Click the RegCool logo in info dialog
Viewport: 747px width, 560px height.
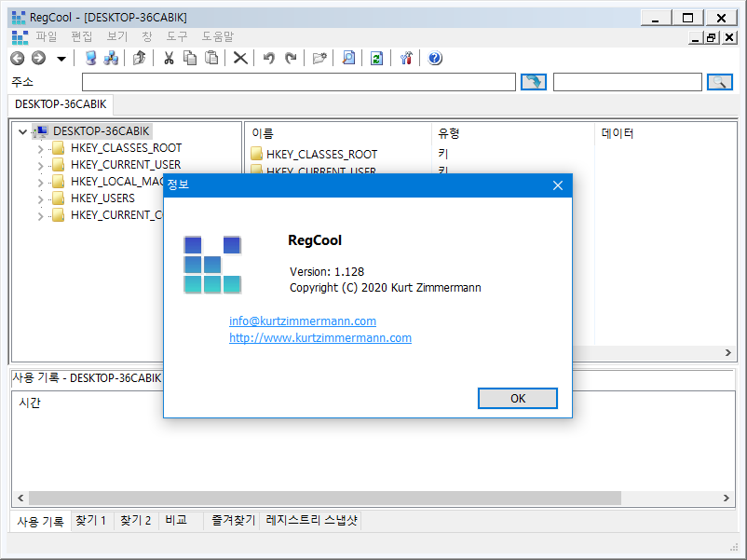pyautogui.click(x=212, y=265)
